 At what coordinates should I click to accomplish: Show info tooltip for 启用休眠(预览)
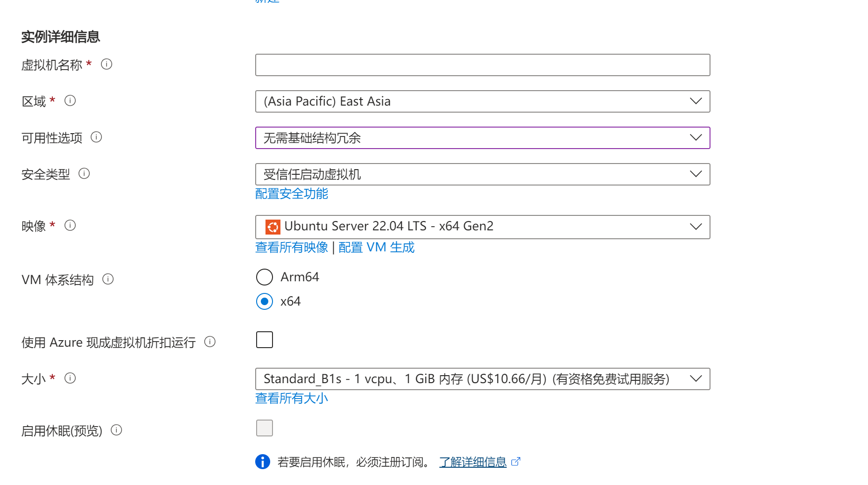click(116, 430)
